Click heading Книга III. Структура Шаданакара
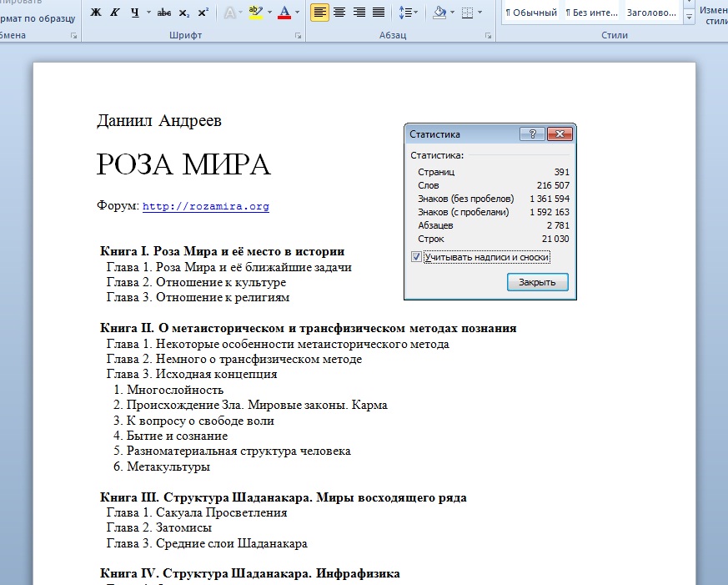Viewport: 728px width, 585px height. click(284, 497)
